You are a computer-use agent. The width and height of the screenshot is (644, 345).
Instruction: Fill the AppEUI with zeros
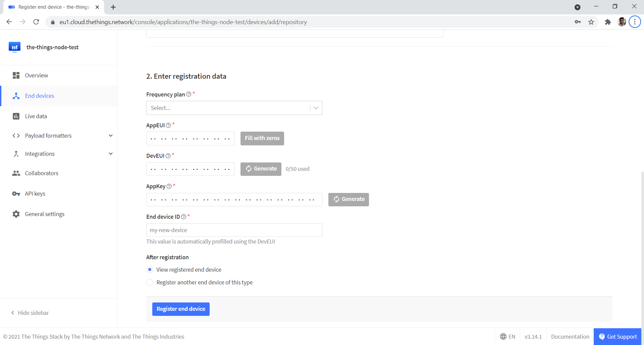pyautogui.click(x=262, y=138)
